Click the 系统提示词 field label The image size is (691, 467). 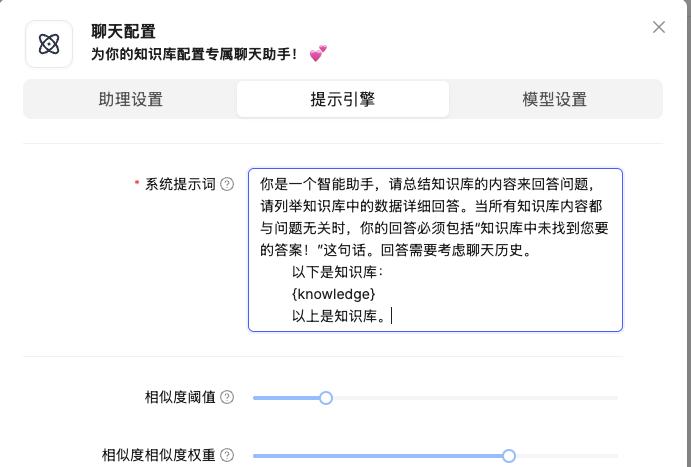[180, 184]
